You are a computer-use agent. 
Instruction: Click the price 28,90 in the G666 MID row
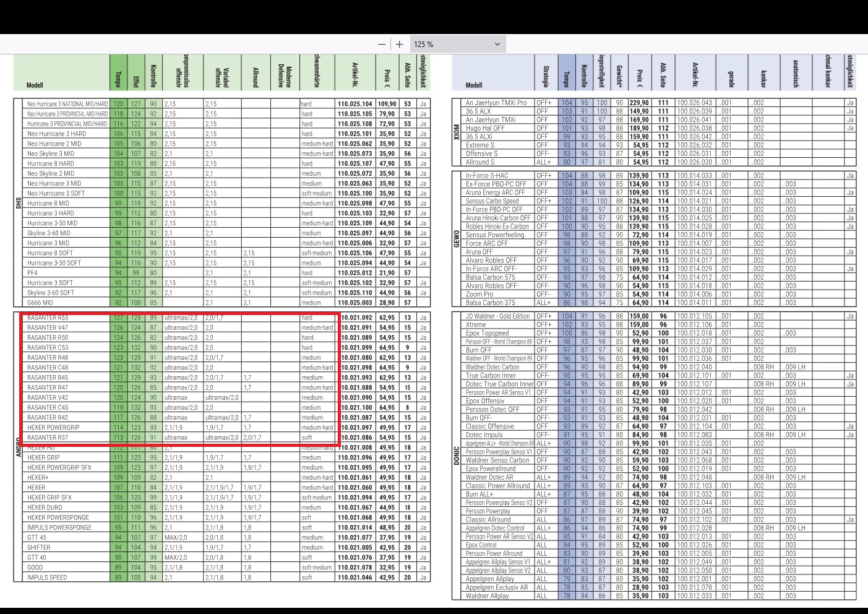[x=387, y=303]
